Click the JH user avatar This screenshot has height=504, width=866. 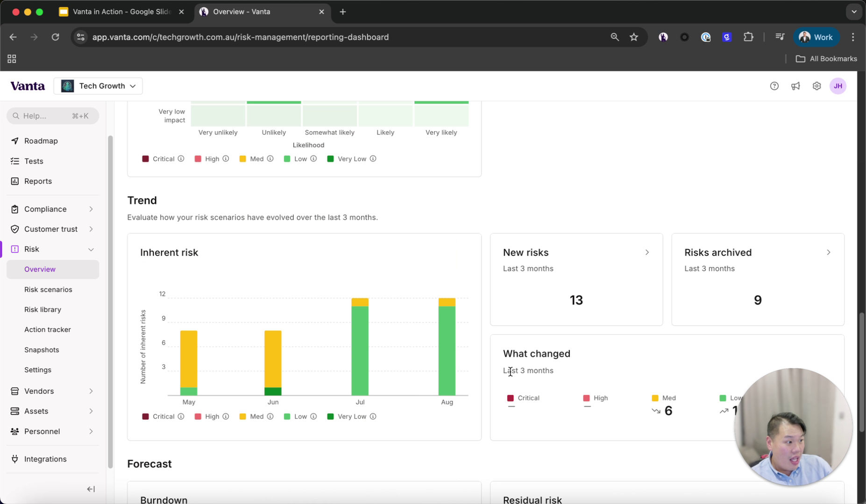click(838, 86)
